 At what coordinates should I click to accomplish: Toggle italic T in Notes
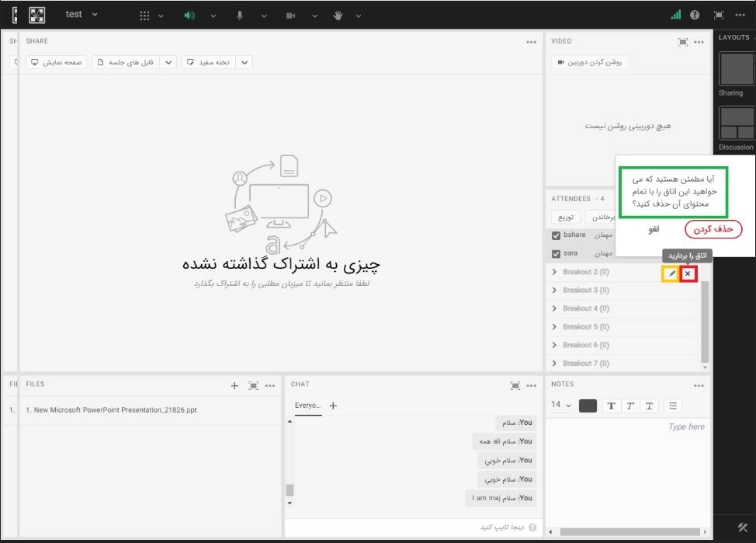[630, 406]
